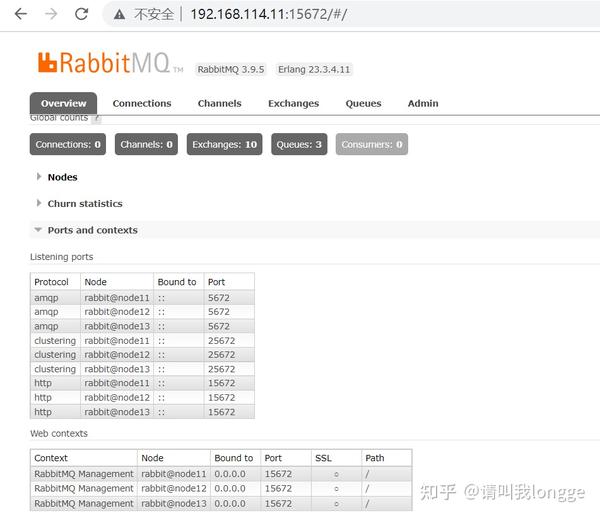This screenshot has height=518, width=600.
Task: Click the Connections: 0 count button
Action: [x=68, y=144]
